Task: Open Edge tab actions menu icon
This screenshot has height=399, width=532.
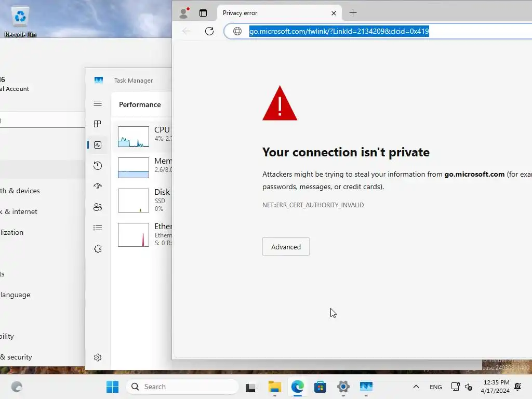Action: pos(203,13)
